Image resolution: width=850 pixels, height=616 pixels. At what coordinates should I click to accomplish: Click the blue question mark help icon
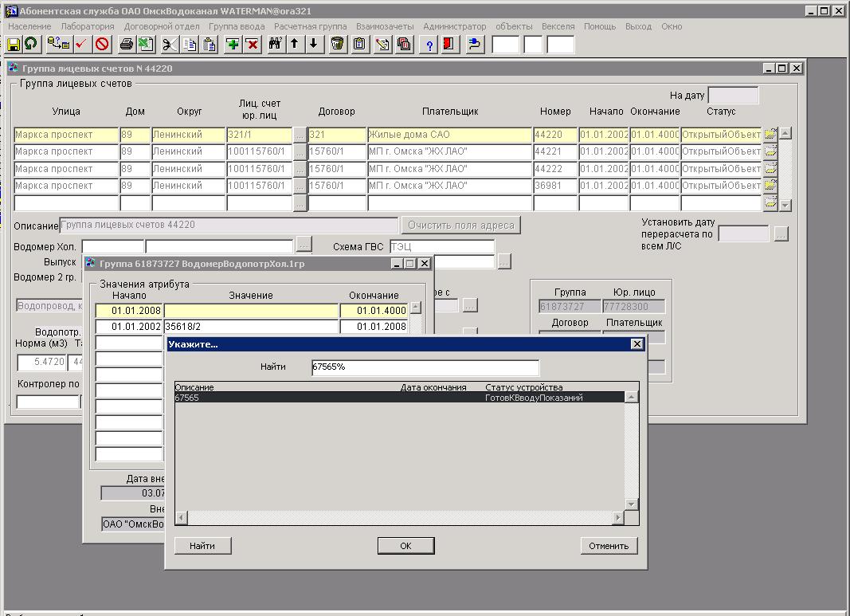[x=430, y=45]
